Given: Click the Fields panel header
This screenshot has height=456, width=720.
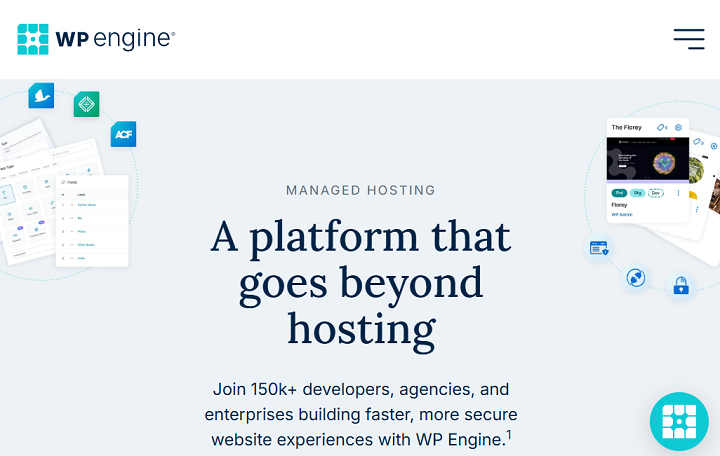Looking at the screenshot, I should click(x=92, y=182).
